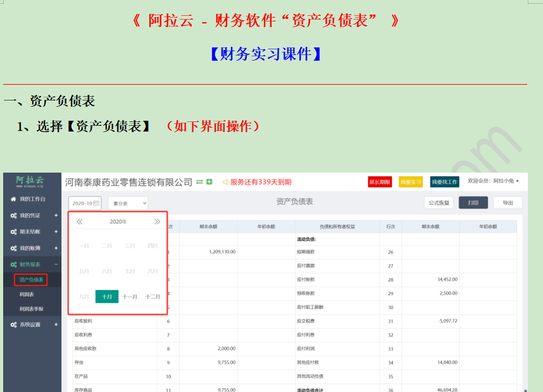The image size is (543, 392).
Task: Open the 利润表 submenu item
Action: click(27, 295)
